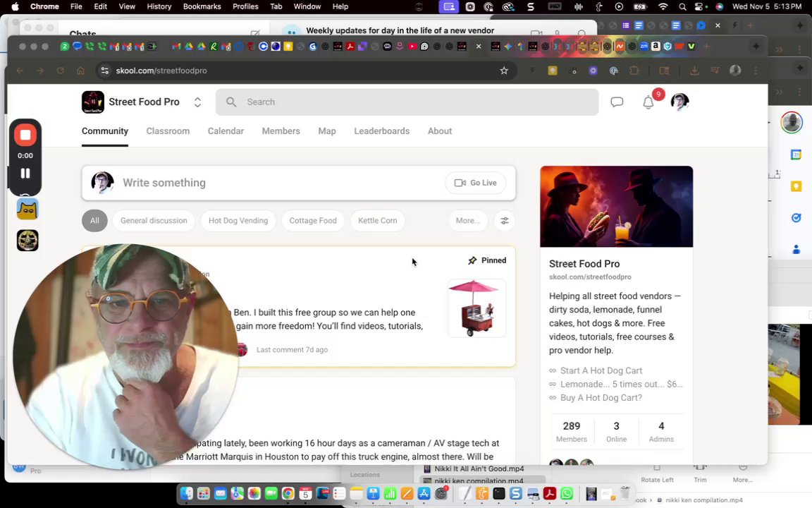Switch to the Leaderboards tab
Image resolution: width=812 pixels, height=508 pixels.
(x=381, y=131)
